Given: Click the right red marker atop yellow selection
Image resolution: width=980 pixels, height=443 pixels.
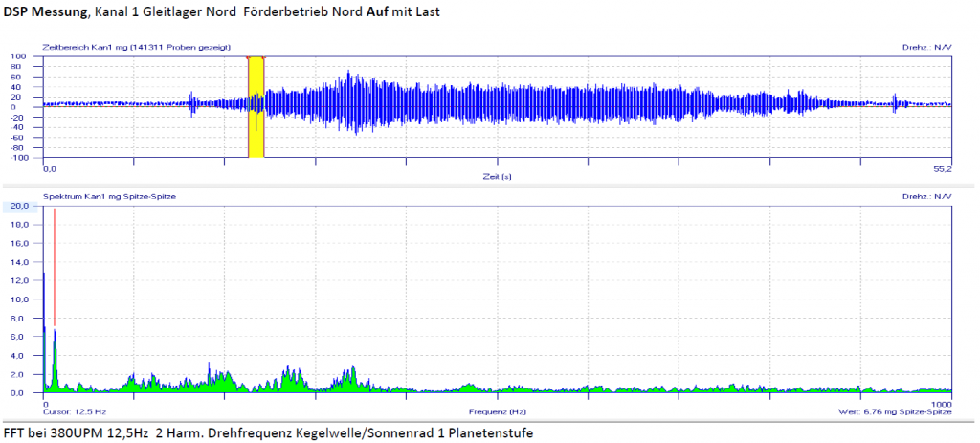Looking at the screenshot, I should pyautogui.click(x=263, y=58).
